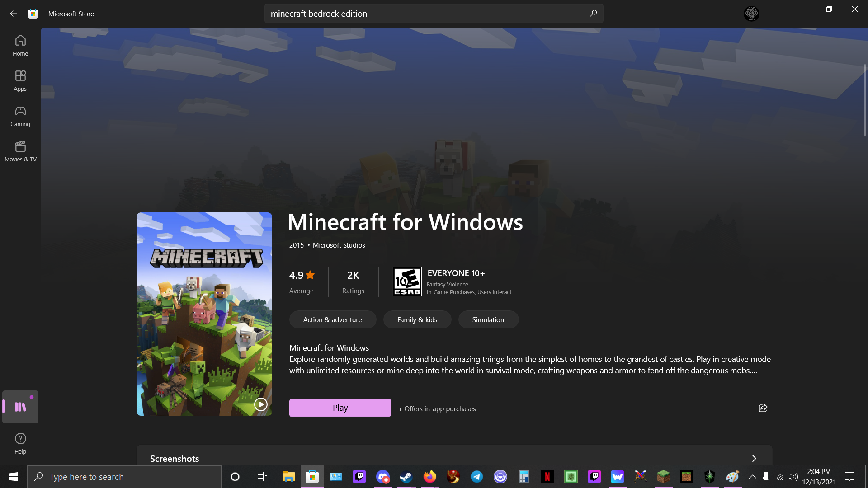Show hidden system tray icons

point(752,477)
